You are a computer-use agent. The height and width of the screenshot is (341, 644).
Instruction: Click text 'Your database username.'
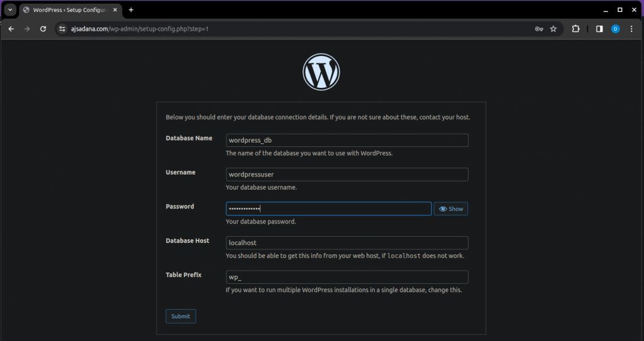(261, 188)
